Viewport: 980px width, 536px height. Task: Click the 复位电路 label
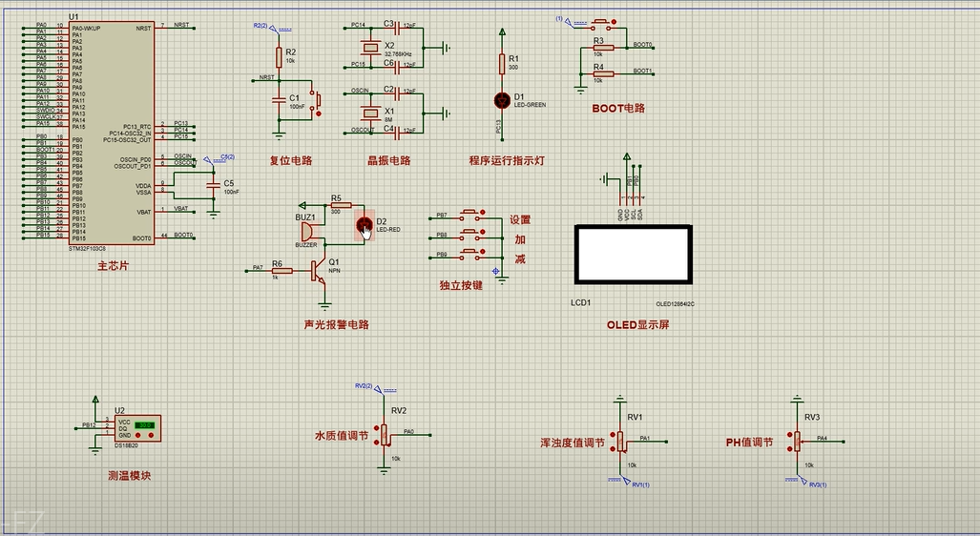point(291,160)
